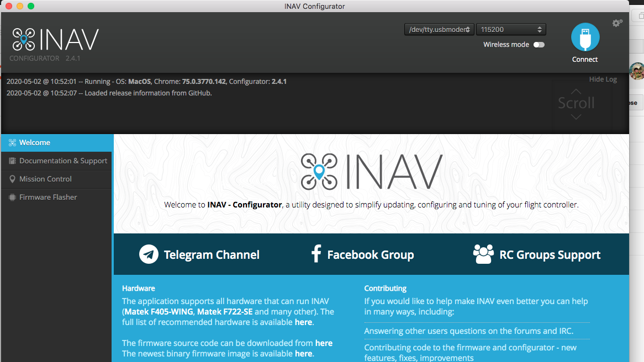The width and height of the screenshot is (644, 362).
Task: Click the 'Matek F722-SE' text
Action: [225, 312]
